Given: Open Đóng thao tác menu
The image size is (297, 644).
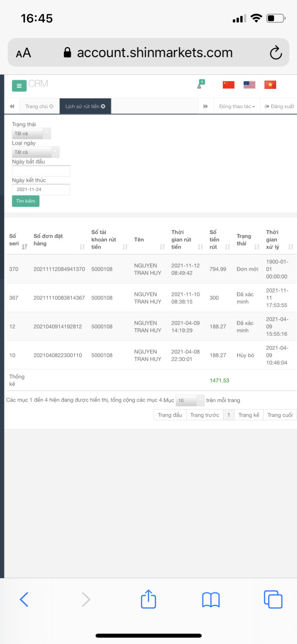Looking at the screenshot, I should coord(237,107).
